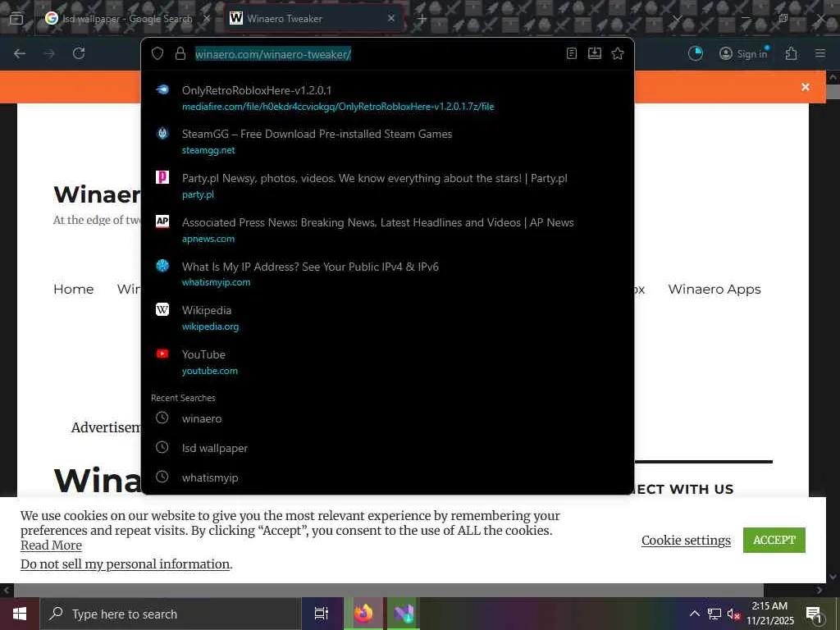Screen dimensions: 840x630
Task: Open the Read More cookie link
Action: click(51, 546)
